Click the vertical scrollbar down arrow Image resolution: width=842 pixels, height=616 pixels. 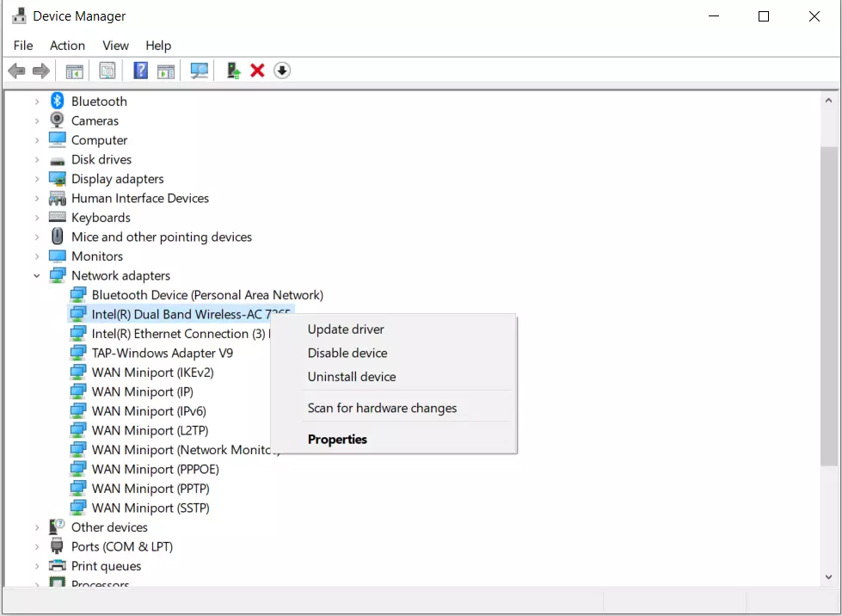(x=829, y=577)
